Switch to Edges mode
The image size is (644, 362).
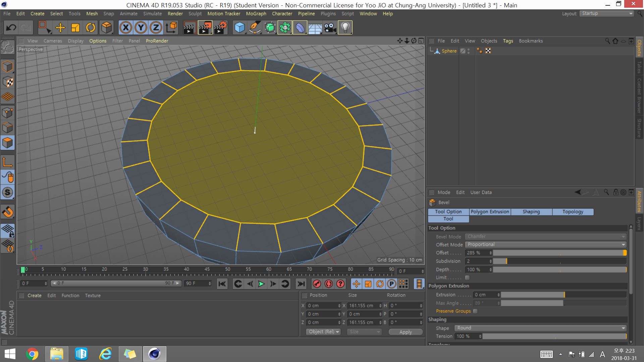click(8, 128)
